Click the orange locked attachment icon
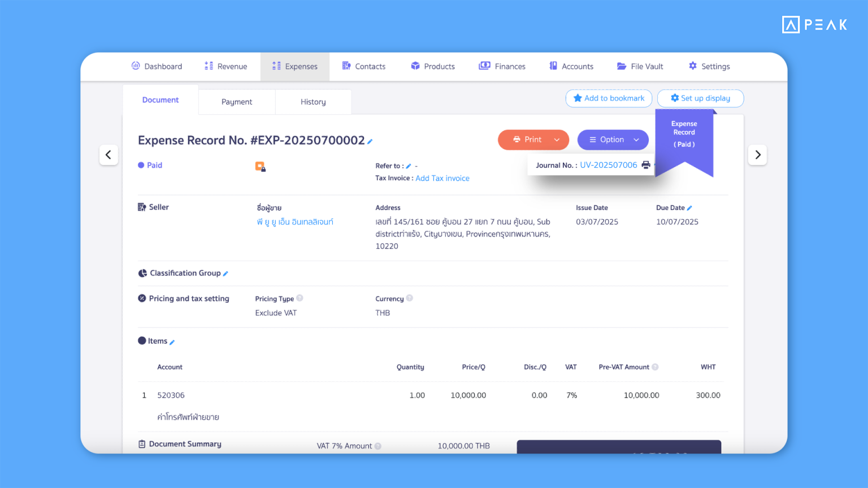The height and width of the screenshot is (488, 868). [x=260, y=167]
